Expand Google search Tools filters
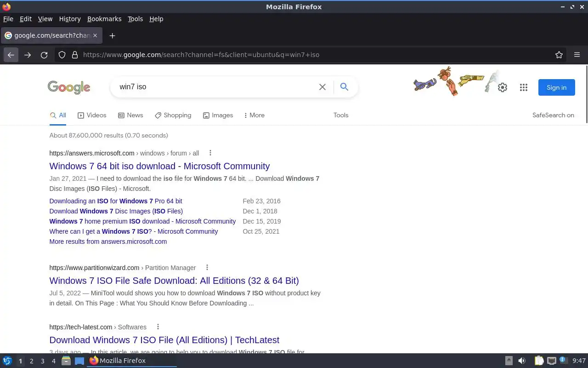 coord(341,115)
